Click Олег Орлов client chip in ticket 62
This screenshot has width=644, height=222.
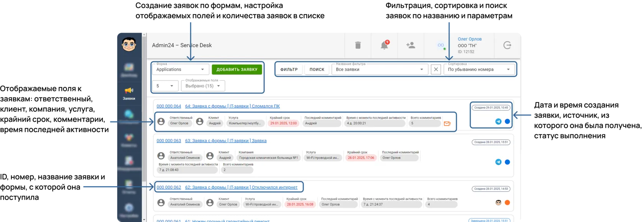[x=228, y=204]
